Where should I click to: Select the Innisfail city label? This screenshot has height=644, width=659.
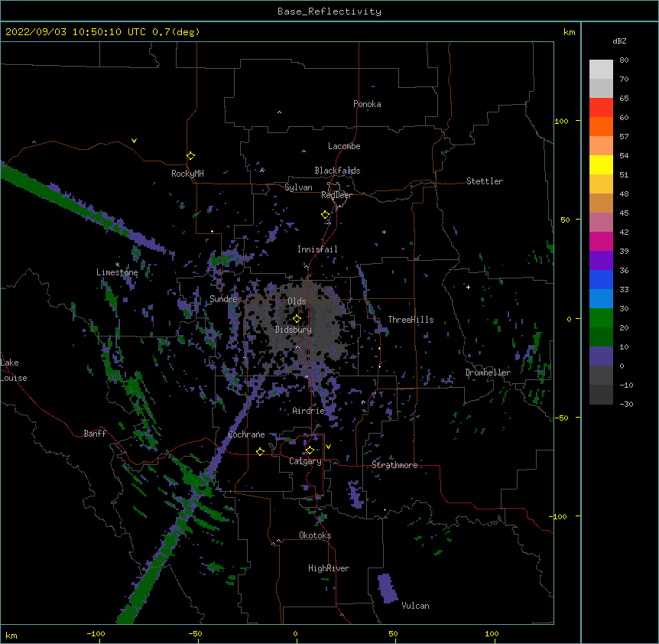317,249
